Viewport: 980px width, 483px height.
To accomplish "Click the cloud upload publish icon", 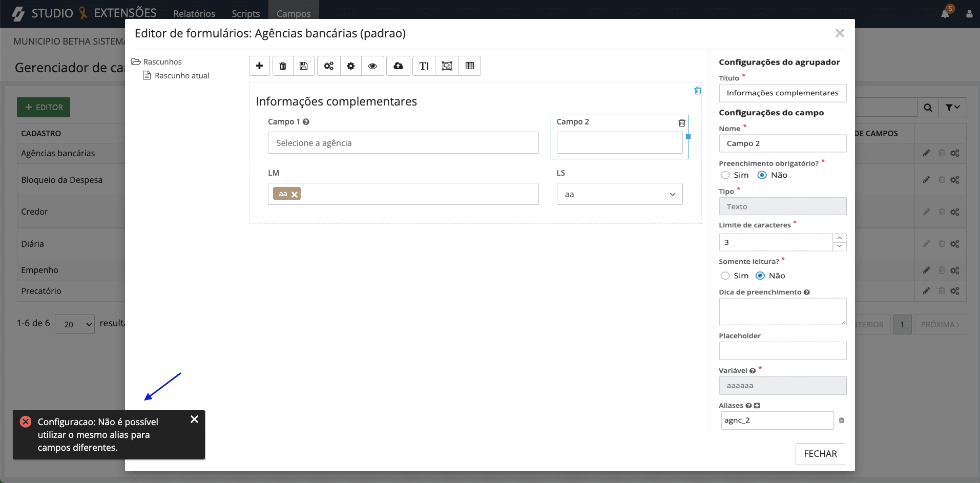I will (x=398, y=66).
